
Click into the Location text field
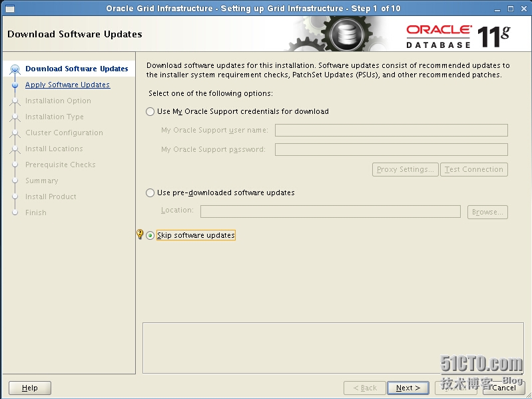(x=330, y=211)
